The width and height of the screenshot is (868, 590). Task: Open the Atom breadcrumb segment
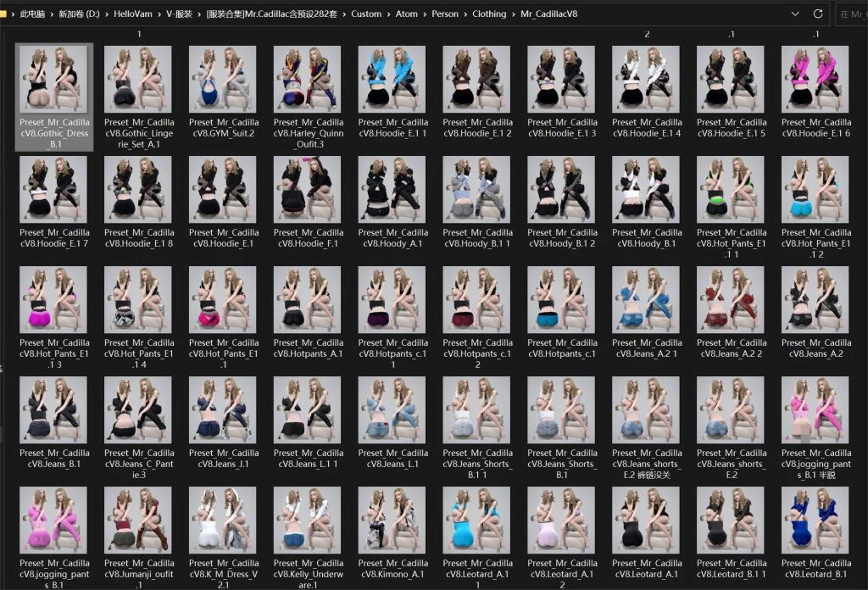(x=407, y=14)
